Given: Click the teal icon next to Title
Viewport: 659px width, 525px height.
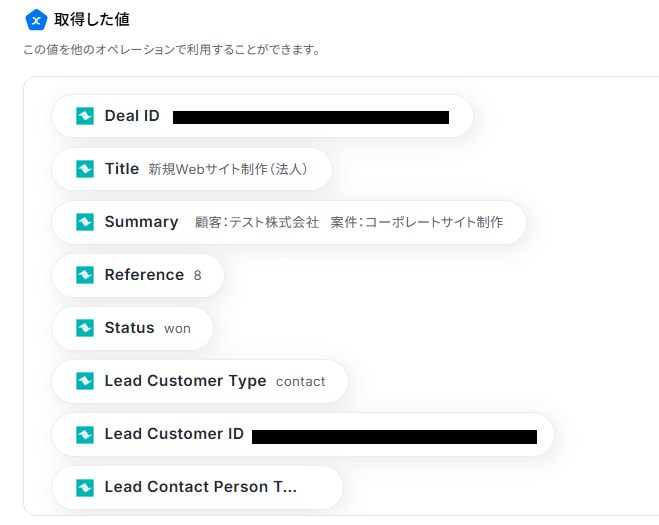Looking at the screenshot, I should (x=85, y=169).
